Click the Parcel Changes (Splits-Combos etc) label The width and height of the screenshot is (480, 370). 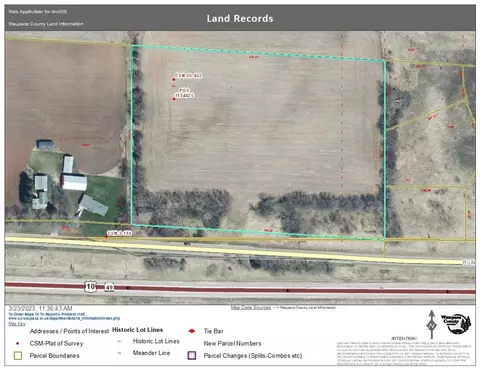(253, 356)
